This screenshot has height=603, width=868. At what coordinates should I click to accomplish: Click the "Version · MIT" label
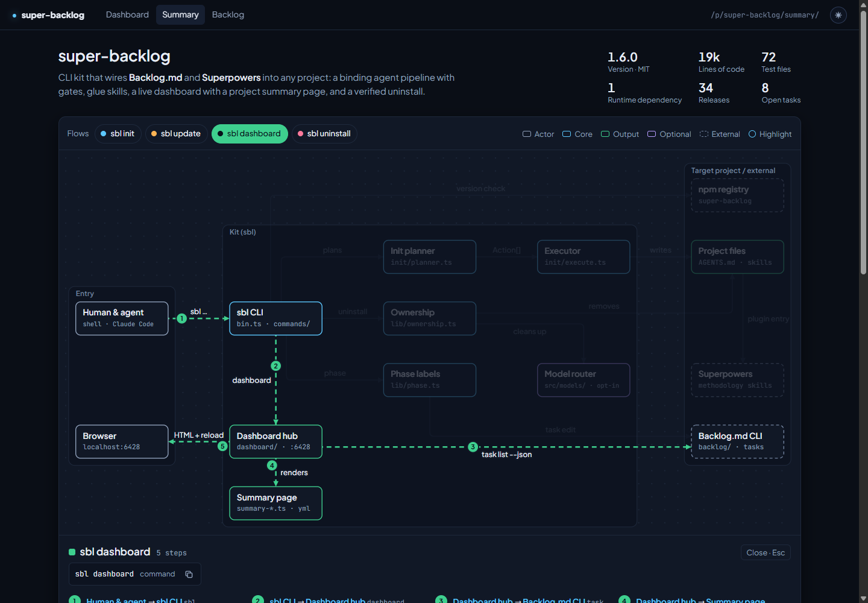click(x=629, y=69)
